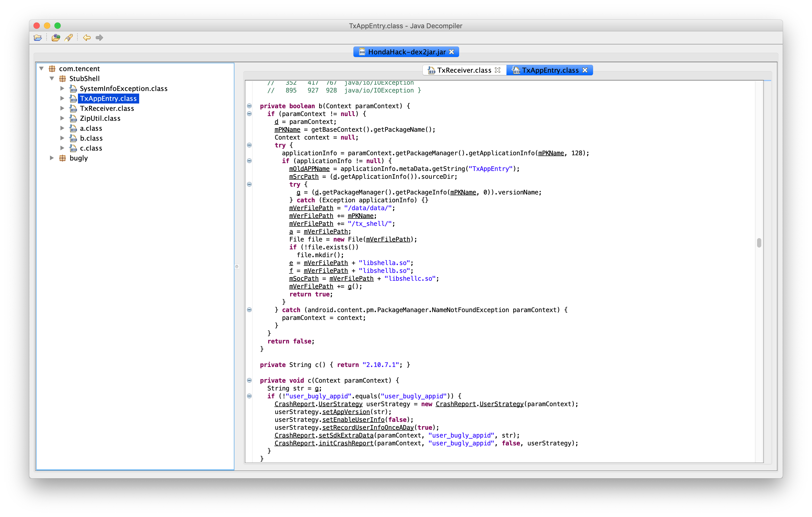Follow the mPKName link in getApplicationInfo call
This screenshot has height=517, width=812.
tap(551, 153)
